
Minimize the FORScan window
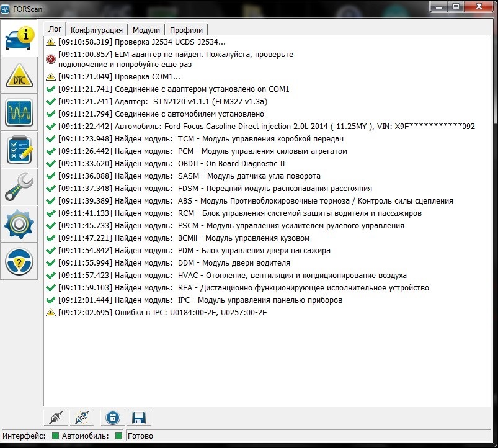point(439,6)
